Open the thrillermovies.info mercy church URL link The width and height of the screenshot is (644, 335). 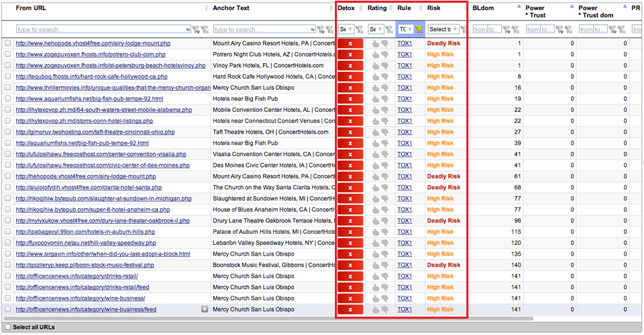point(113,87)
